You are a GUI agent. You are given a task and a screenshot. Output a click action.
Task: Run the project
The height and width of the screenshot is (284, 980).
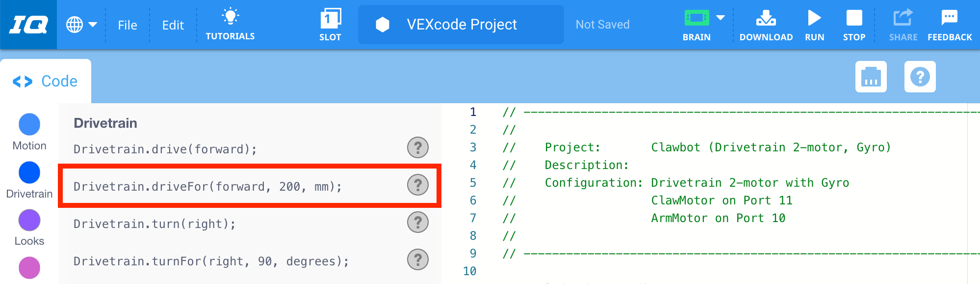click(814, 25)
